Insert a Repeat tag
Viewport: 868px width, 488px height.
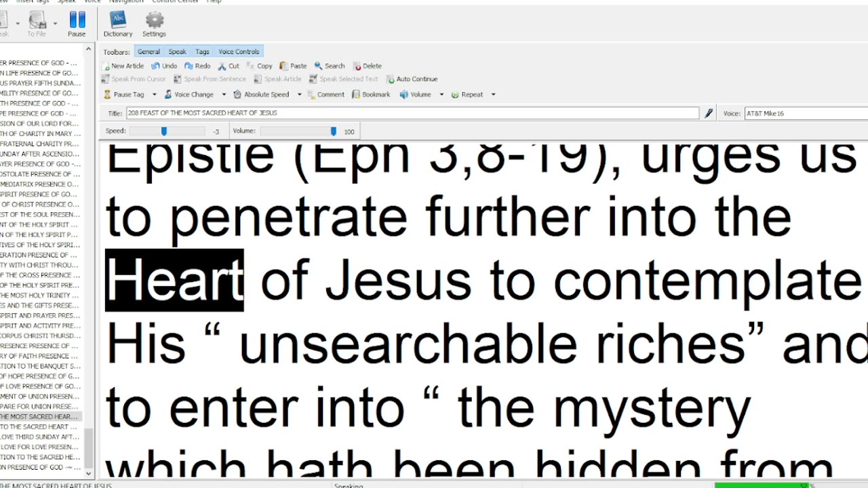coord(467,95)
